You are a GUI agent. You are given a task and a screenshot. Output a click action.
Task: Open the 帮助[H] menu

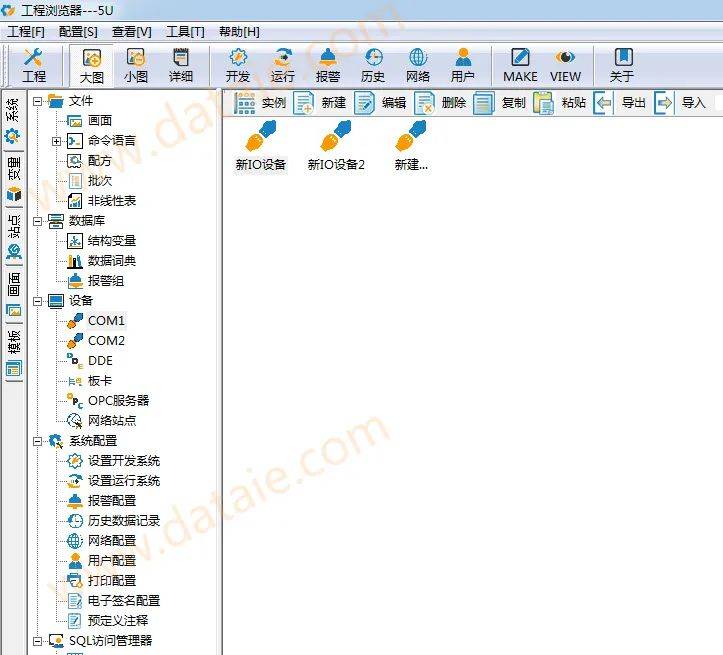pos(239,32)
